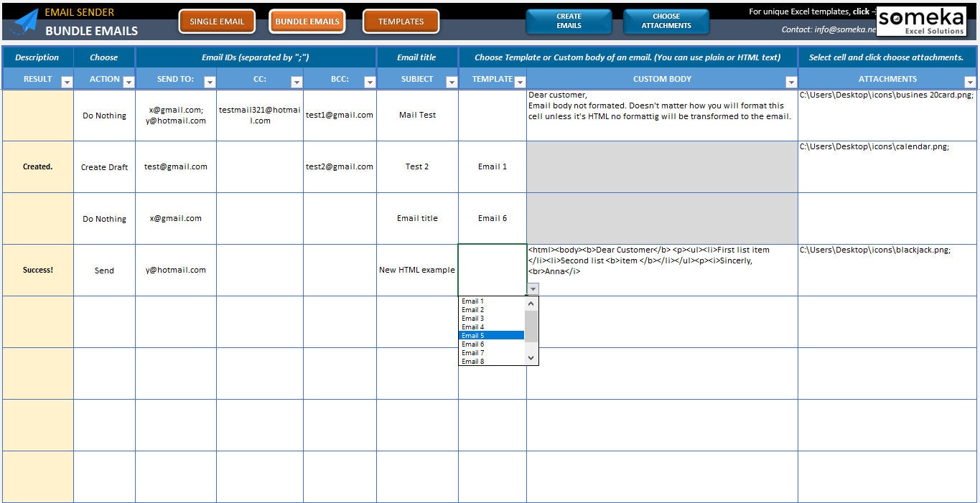Open the SUBJECT filter dropdown
Screen dimensions: 980x503
click(452, 81)
